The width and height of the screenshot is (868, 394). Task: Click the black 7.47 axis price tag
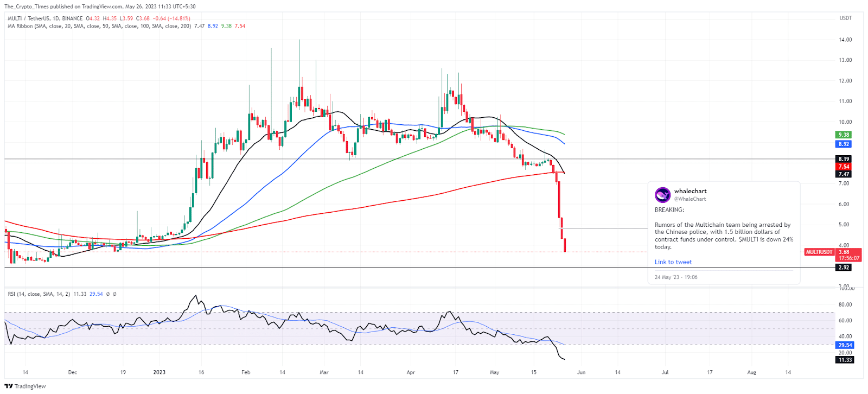pos(844,174)
